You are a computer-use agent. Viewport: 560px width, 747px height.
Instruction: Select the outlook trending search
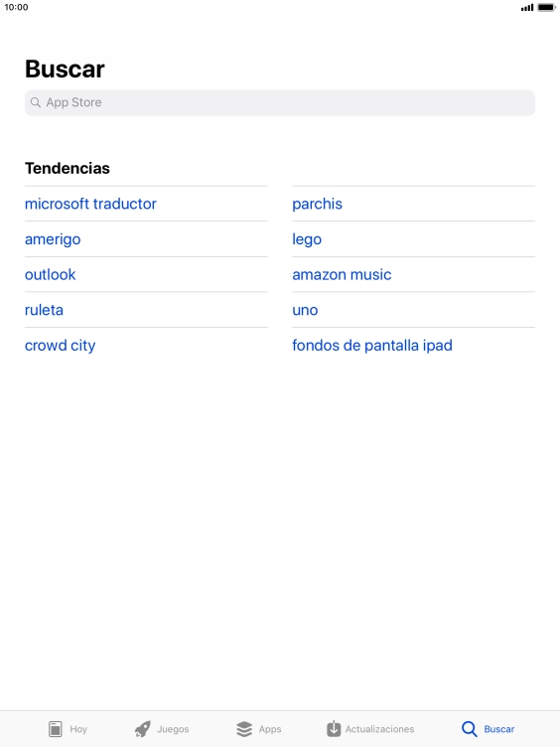click(50, 274)
